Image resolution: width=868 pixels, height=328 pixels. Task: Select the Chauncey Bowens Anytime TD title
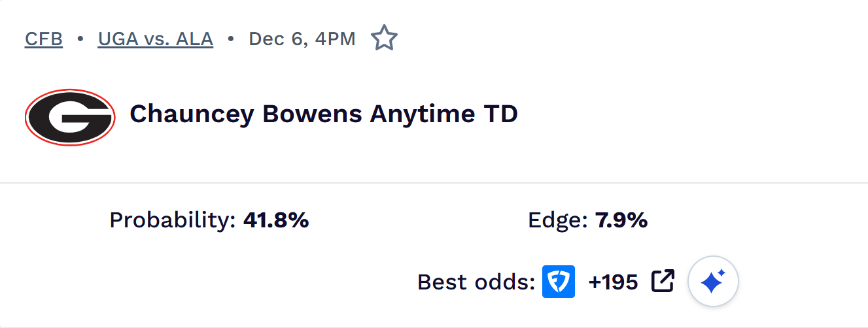pos(324,114)
